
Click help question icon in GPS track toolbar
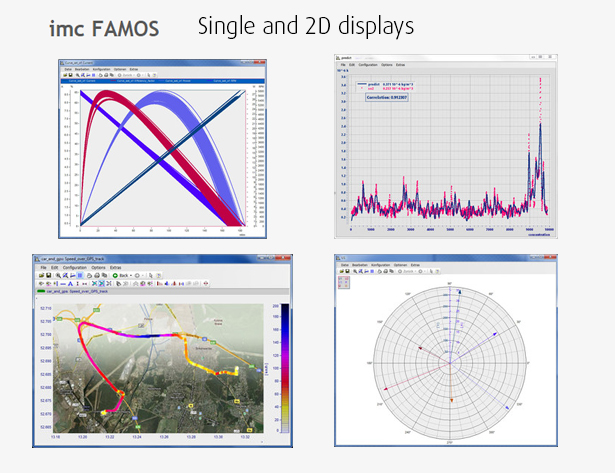click(159, 275)
